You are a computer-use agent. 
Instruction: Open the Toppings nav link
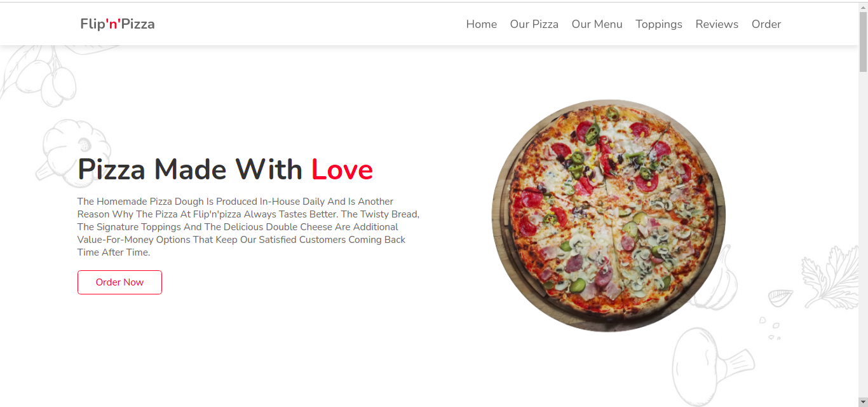pos(659,24)
